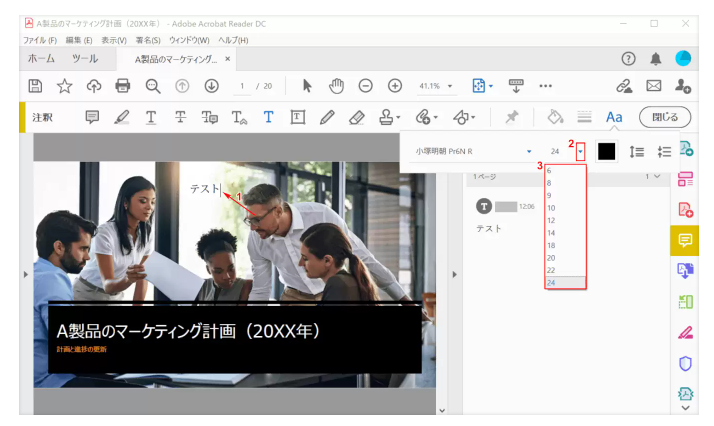The height and width of the screenshot is (426, 714).
Task: Click the stamp tool icon
Action: [x=387, y=117]
